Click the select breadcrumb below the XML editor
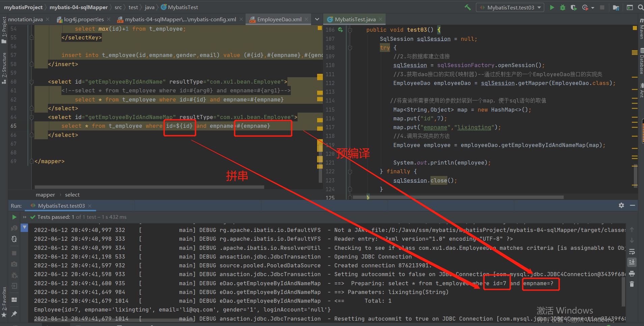644x326 pixels. click(x=72, y=195)
